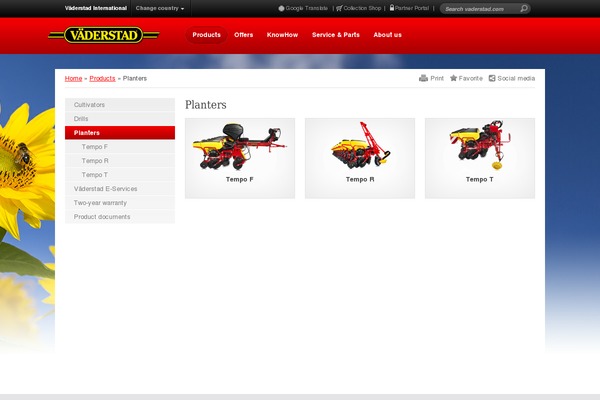Click the Planters page heading

(x=205, y=105)
